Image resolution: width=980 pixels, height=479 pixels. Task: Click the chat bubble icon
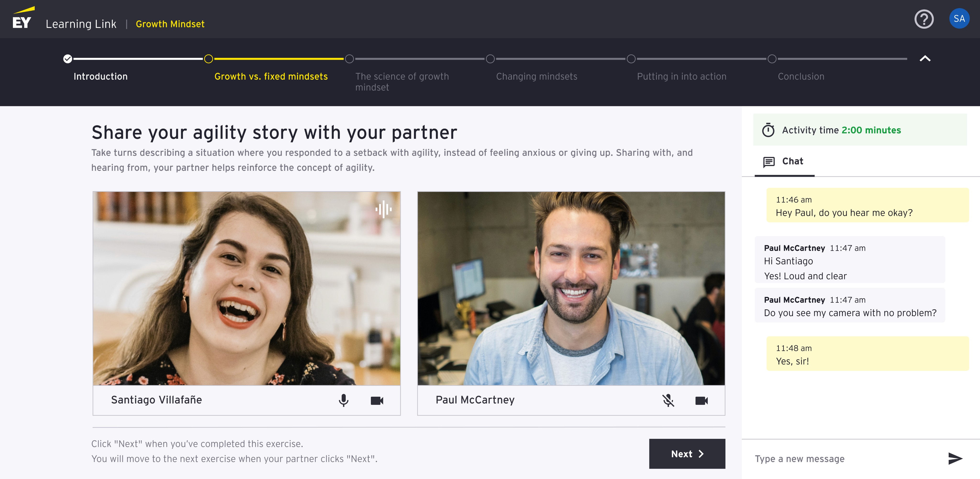point(768,162)
